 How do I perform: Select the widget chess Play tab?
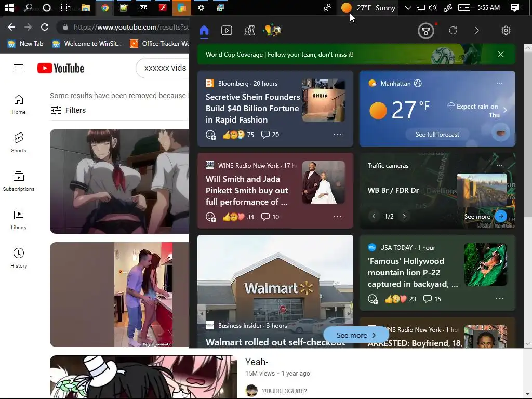pos(249,31)
